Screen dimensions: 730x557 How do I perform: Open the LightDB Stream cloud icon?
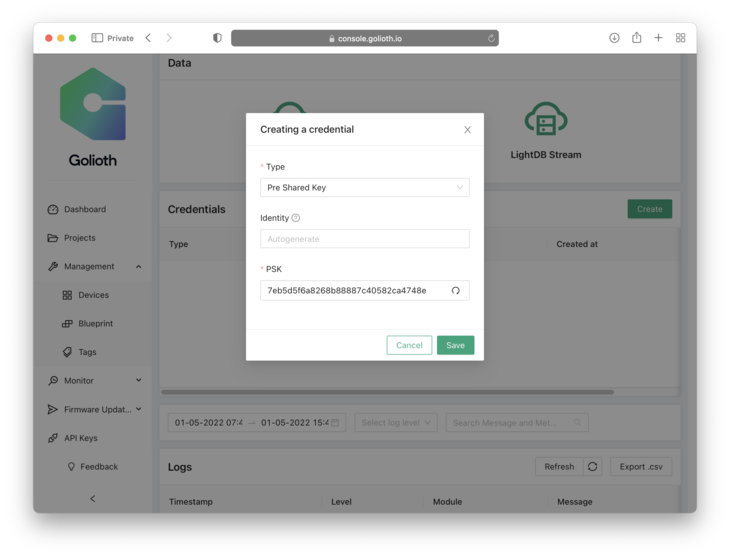pos(546,119)
